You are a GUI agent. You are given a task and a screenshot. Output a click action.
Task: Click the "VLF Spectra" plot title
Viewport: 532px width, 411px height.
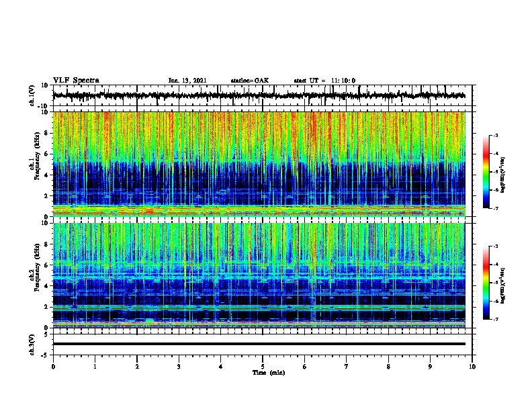pyautogui.click(x=76, y=81)
